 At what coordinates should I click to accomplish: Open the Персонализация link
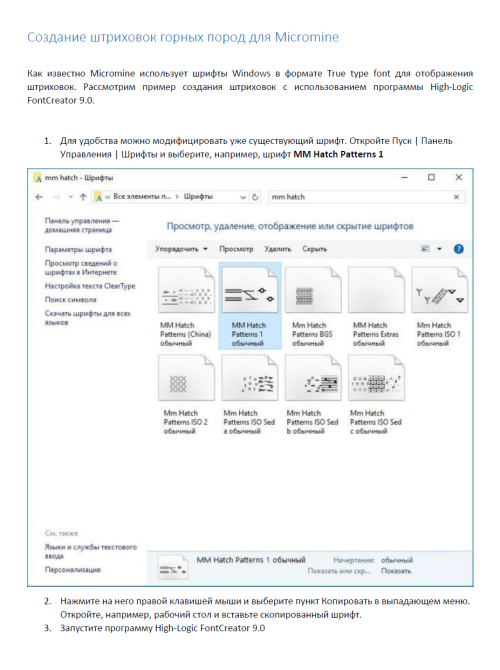coord(73,570)
